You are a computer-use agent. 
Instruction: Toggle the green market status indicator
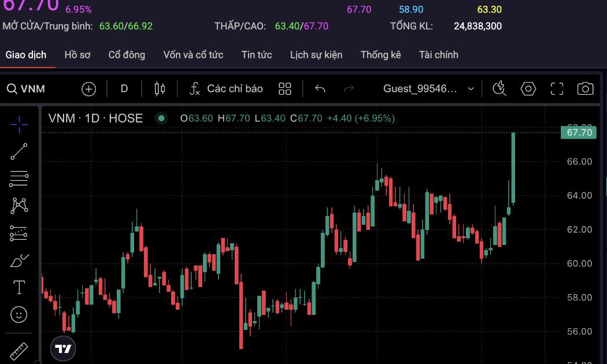point(161,118)
